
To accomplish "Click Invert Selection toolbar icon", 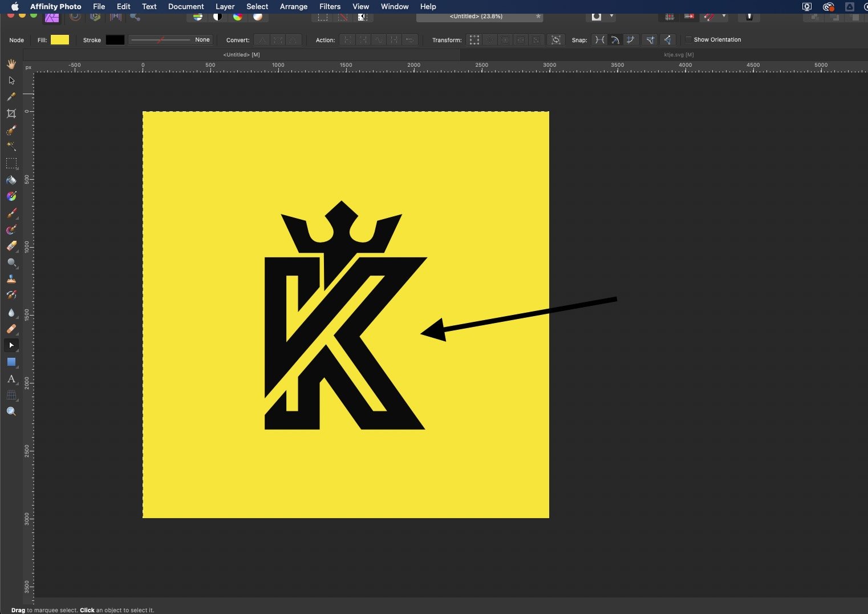I will (362, 17).
